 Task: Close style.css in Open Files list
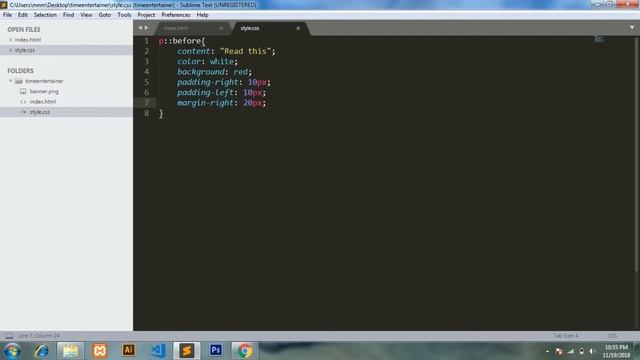pyautogui.click(x=11, y=50)
